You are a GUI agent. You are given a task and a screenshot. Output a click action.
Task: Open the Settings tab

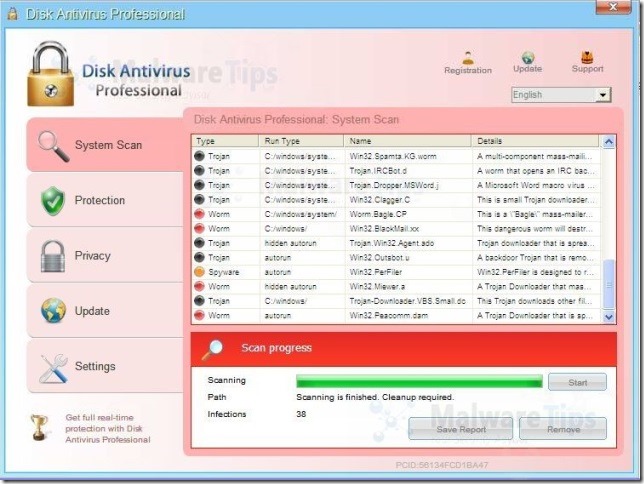coord(105,366)
